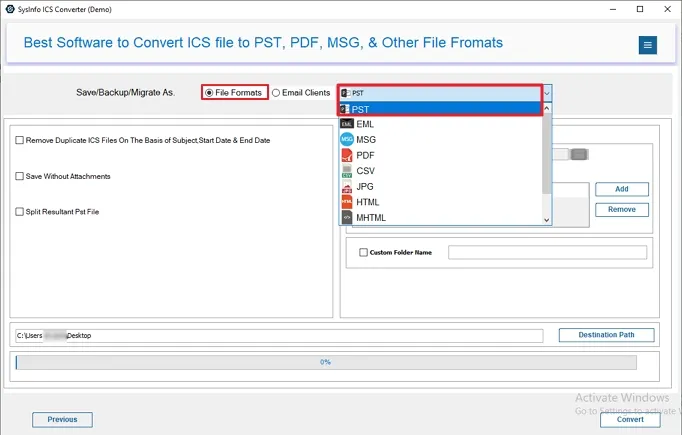Select the Email Clients radio button
The width and height of the screenshot is (682, 435).
click(x=275, y=93)
